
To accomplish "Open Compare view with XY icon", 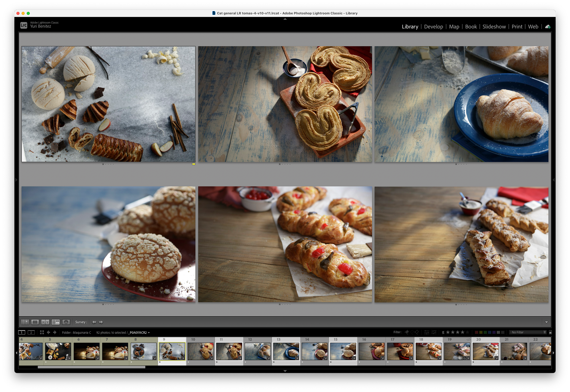I will coord(45,322).
